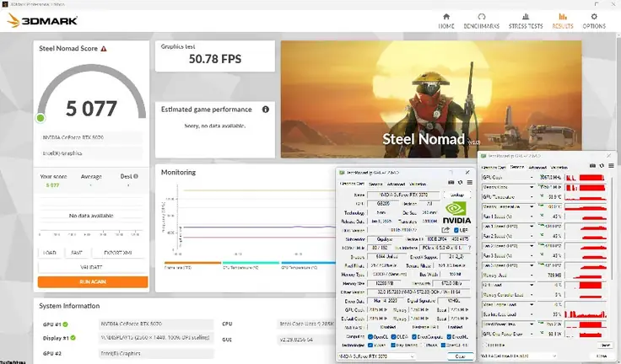Click the 50.78 FPS Graphics test result

tap(215, 59)
